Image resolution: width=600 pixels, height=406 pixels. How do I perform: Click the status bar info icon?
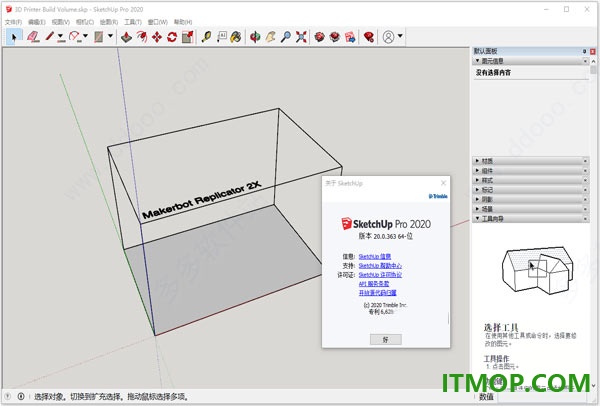(21, 396)
